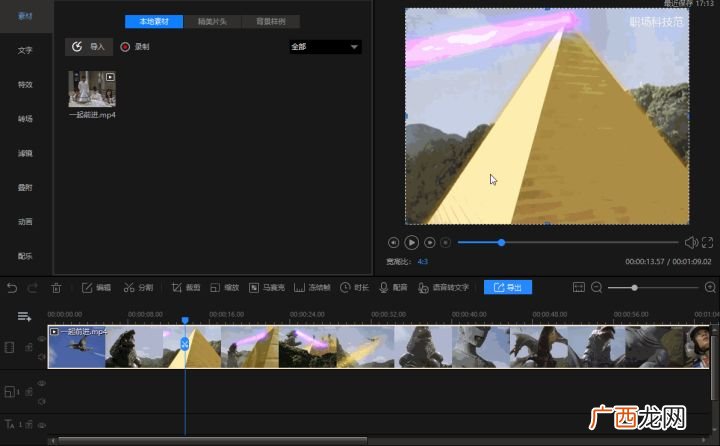Viewport: 720px width, 446px height.
Task: Mute the video track audio
Action: click(41, 356)
